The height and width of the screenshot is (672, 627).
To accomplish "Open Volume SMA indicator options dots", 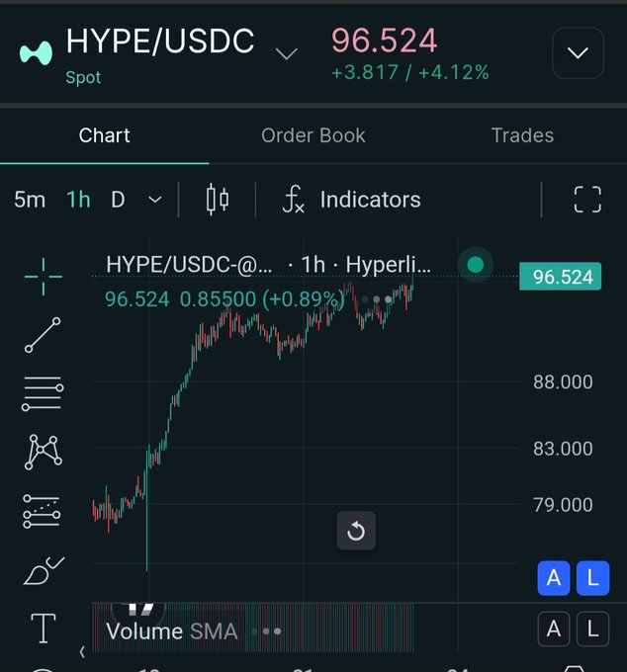I will tap(267, 631).
